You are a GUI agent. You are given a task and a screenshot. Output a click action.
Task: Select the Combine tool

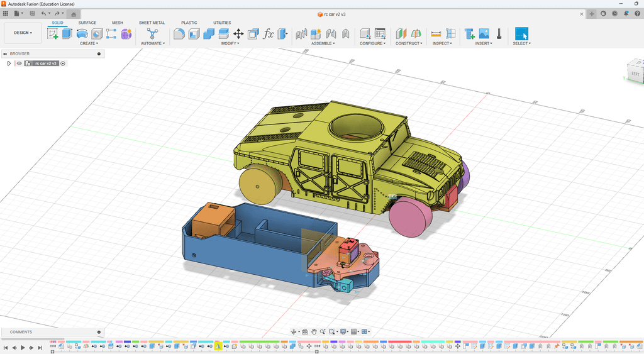209,34
